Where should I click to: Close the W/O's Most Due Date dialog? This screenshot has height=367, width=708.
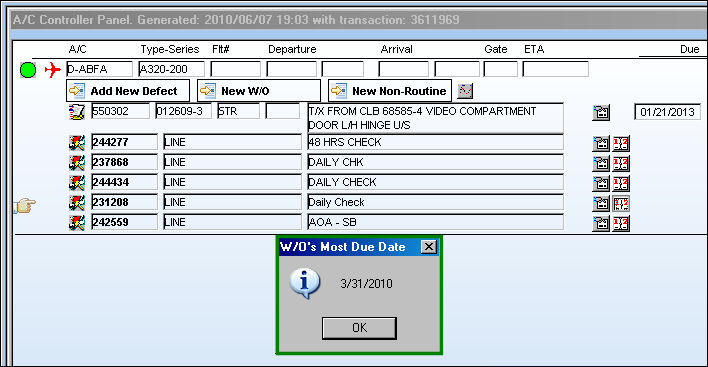pos(429,247)
